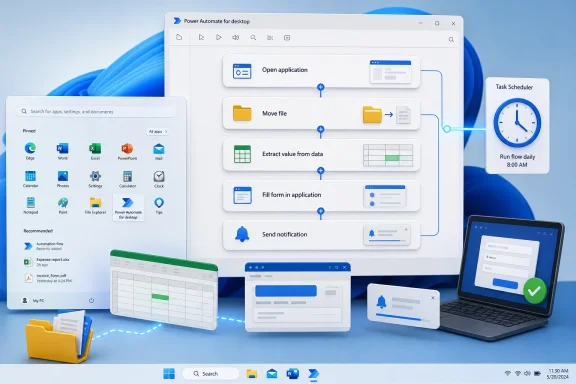This screenshot has width=576, height=384.
Task: Open taskbar clock showing 11:30 AM
Action: [x=558, y=374]
